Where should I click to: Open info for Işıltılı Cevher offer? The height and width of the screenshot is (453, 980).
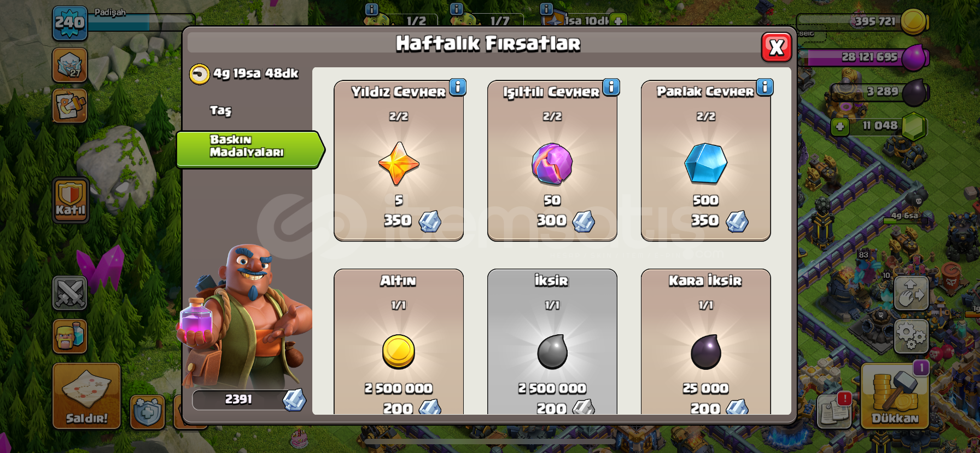(x=611, y=87)
